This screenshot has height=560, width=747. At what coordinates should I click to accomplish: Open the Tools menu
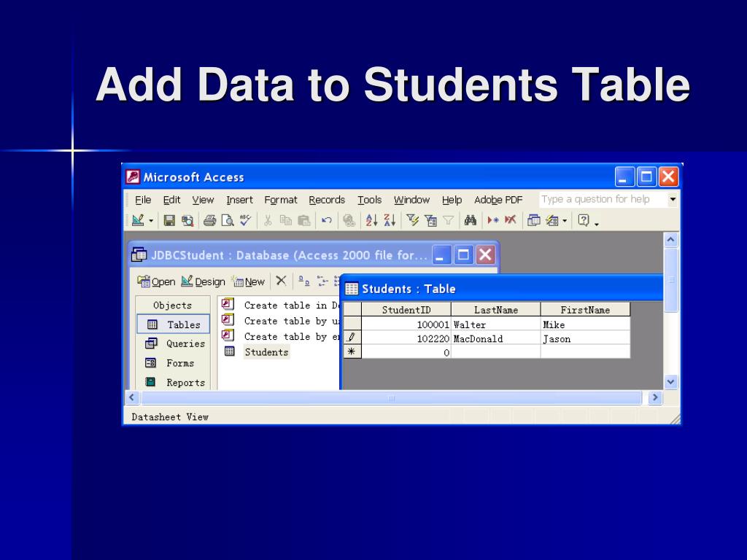(x=370, y=200)
